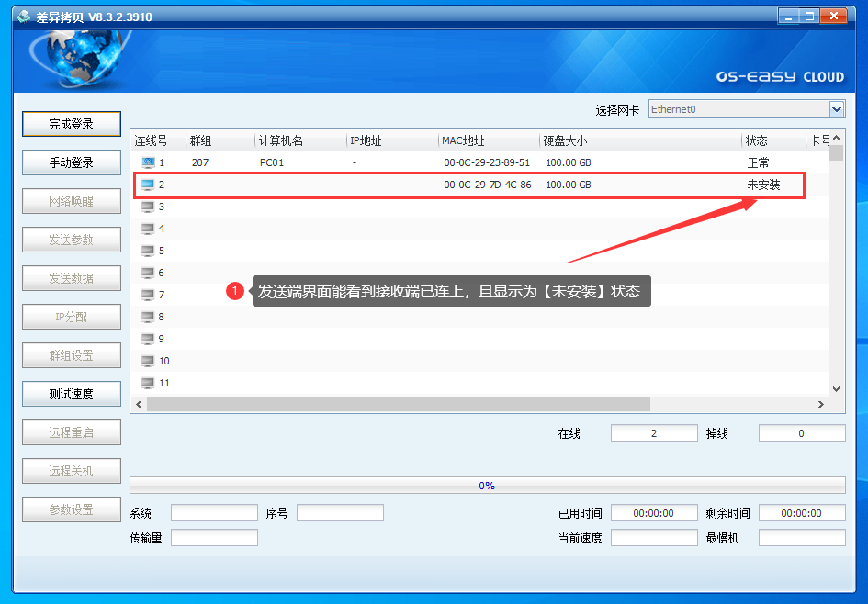Click the monitor icon for line 7

[148, 295]
